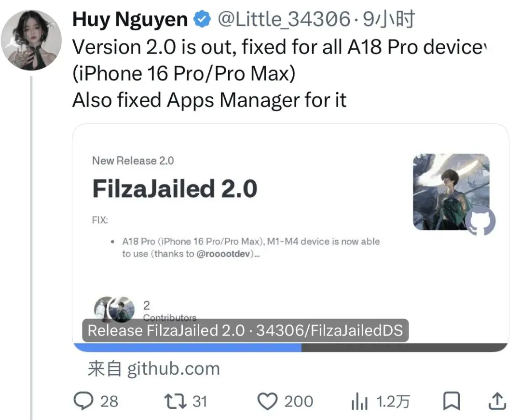Share the tweet with upload arrow icon

pos(497,401)
